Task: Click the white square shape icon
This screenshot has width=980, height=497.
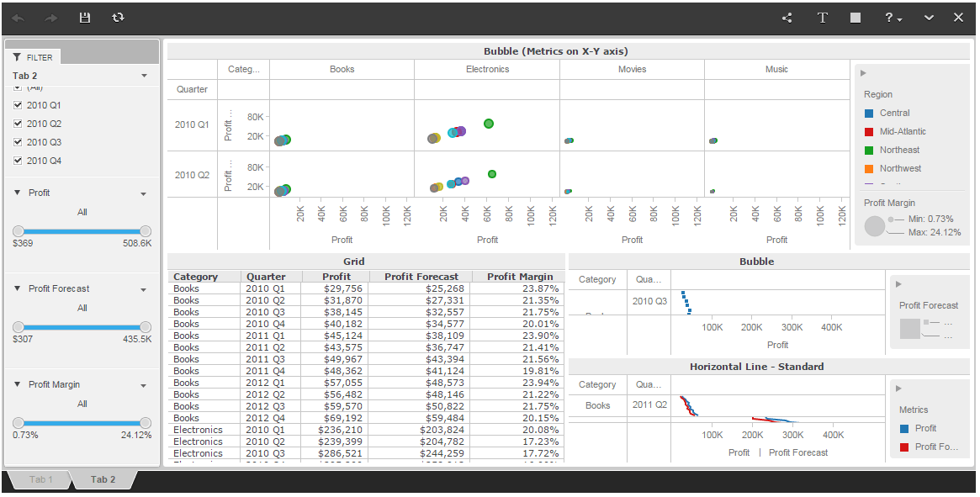Action: click(x=855, y=18)
